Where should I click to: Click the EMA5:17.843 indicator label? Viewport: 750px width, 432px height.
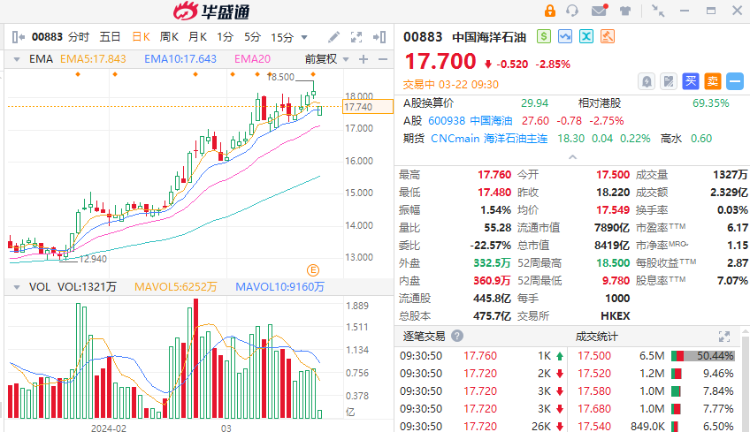[x=93, y=59]
